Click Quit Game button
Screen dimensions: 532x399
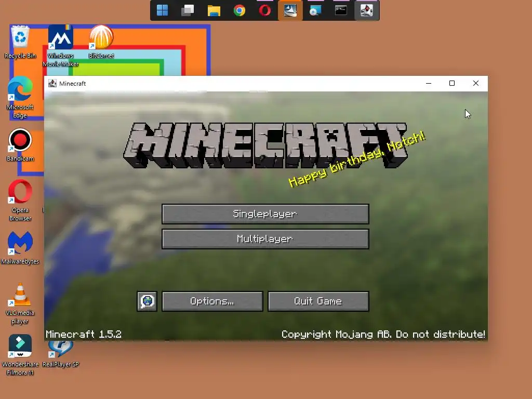click(x=318, y=301)
